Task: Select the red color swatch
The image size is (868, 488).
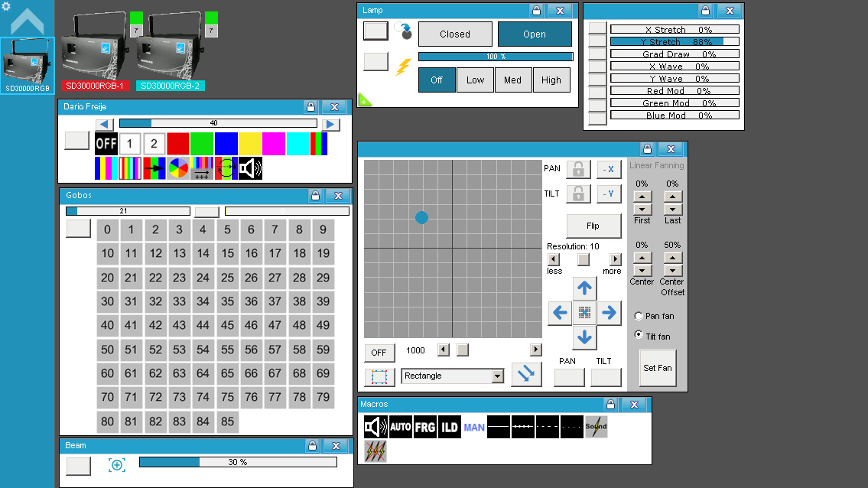Action: [x=177, y=144]
